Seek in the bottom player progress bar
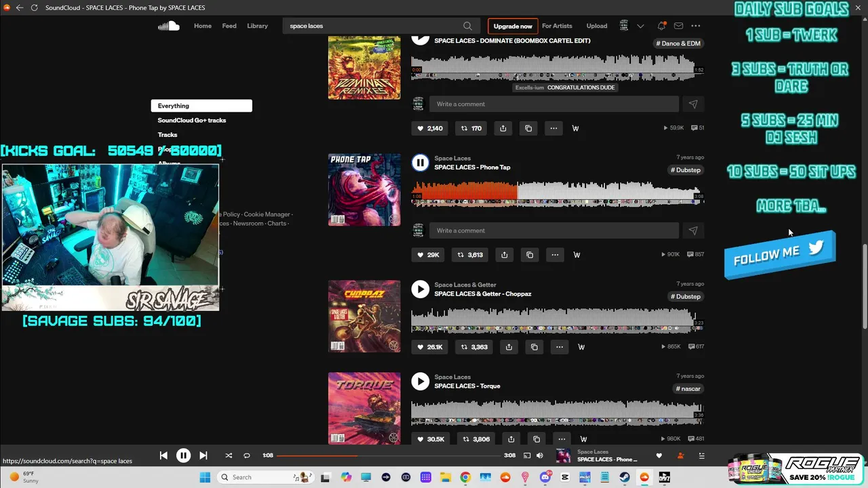The width and height of the screenshot is (868, 488). click(389, 455)
